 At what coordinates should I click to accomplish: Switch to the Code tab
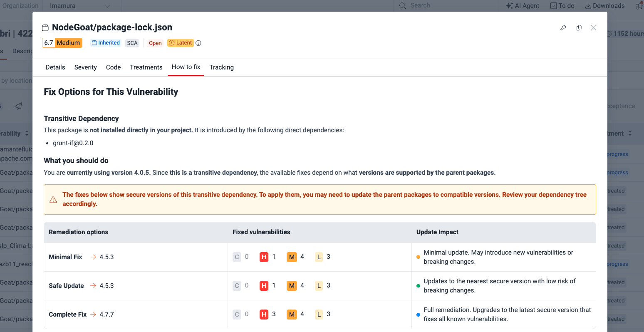[113, 67]
